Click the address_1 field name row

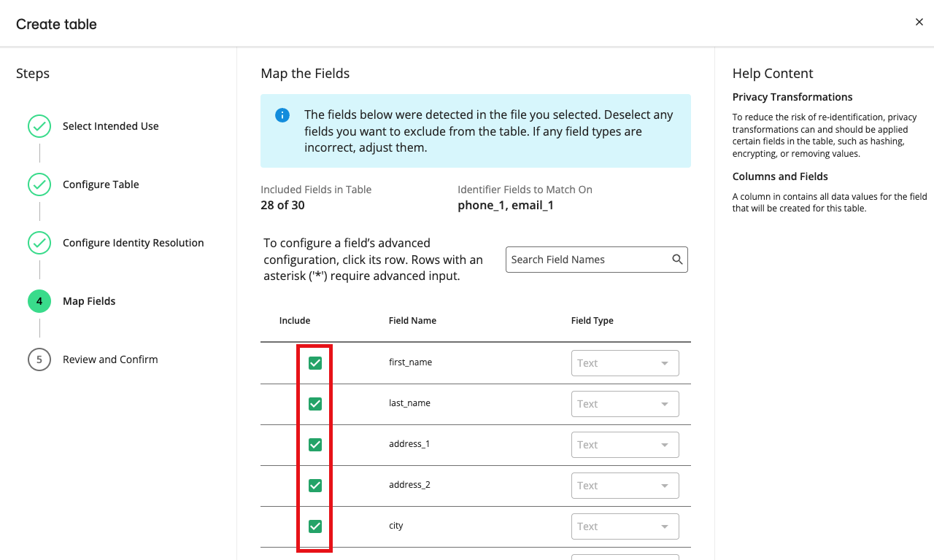point(409,444)
